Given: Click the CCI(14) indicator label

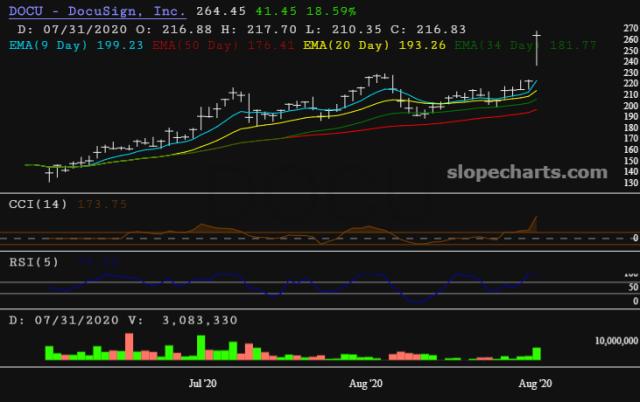Looking at the screenshot, I should point(32,205).
